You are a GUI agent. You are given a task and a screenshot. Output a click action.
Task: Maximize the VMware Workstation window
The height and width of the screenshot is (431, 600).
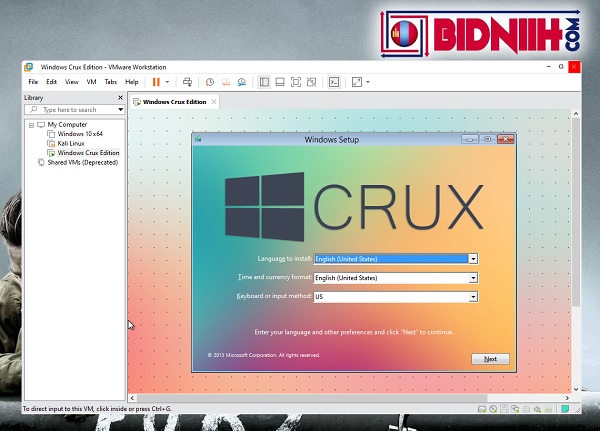561,67
